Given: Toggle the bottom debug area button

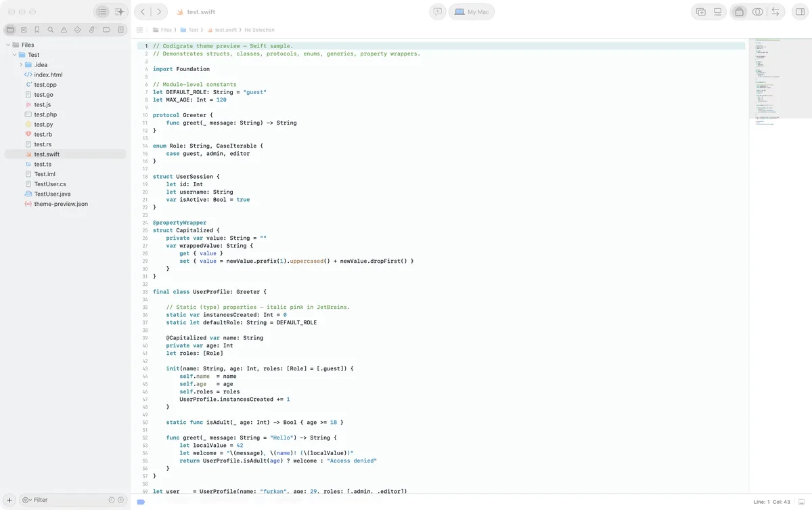Looking at the screenshot, I should point(801,502).
